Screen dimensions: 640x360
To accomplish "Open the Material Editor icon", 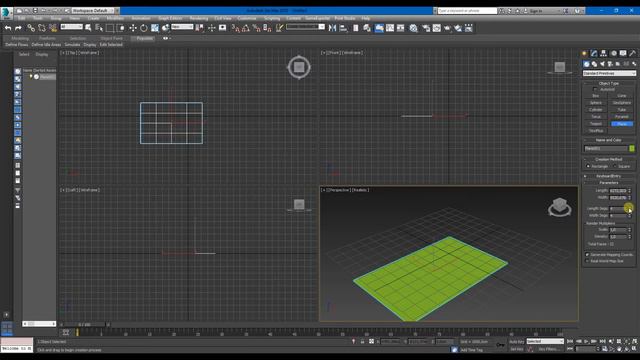I will 413,28.
